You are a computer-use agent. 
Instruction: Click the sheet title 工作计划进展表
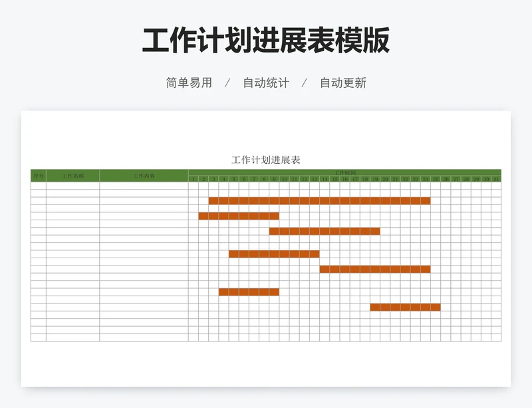click(265, 160)
